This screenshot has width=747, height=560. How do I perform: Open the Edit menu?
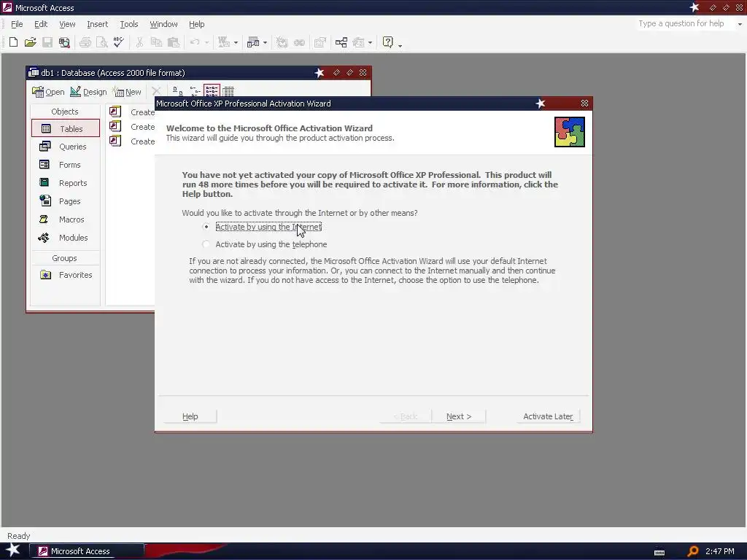tap(41, 24)
